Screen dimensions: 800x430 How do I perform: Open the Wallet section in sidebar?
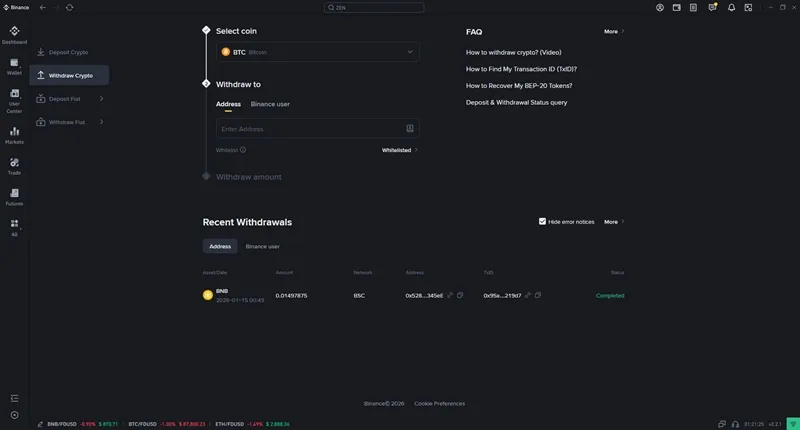[14, 65]
